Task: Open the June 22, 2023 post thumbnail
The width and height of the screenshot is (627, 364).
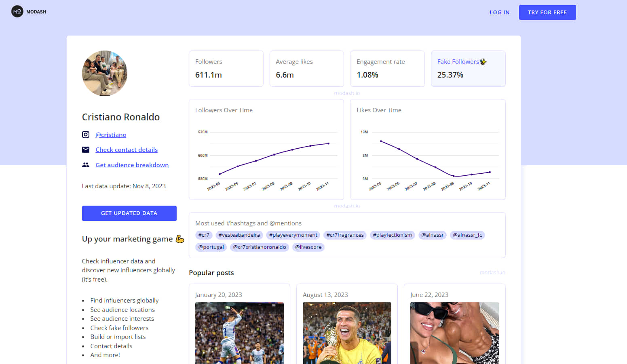Action: pos(455,333)
